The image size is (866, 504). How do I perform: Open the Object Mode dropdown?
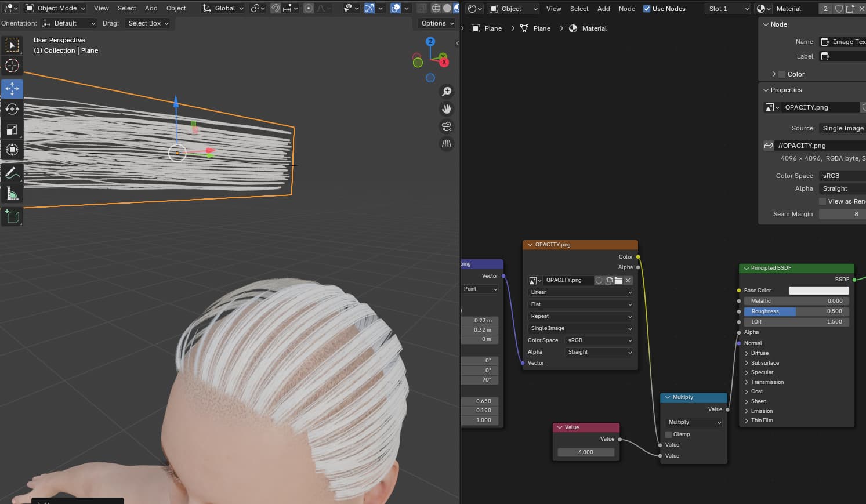[x=56, y=8]
